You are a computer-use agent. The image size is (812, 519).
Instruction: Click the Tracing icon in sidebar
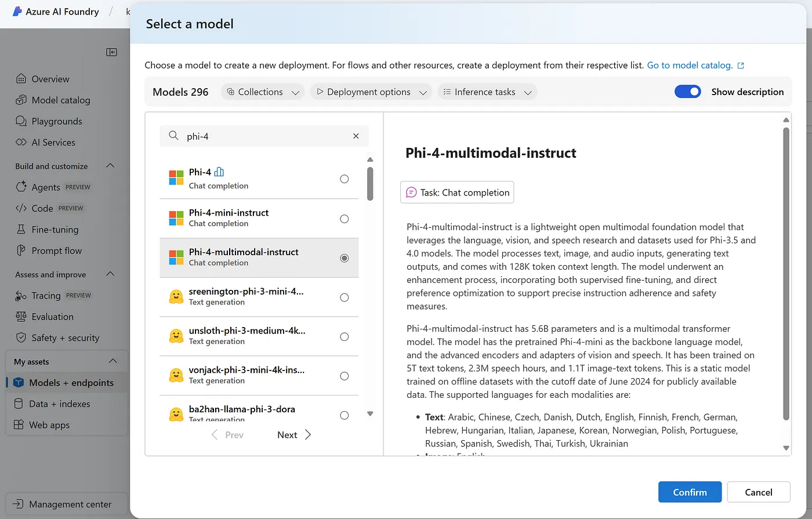[x=21, y=296]
